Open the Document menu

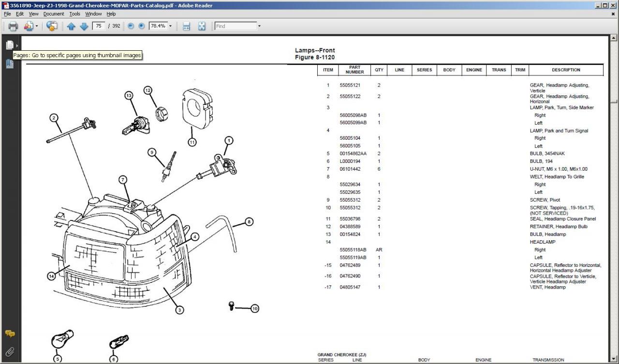53,14
